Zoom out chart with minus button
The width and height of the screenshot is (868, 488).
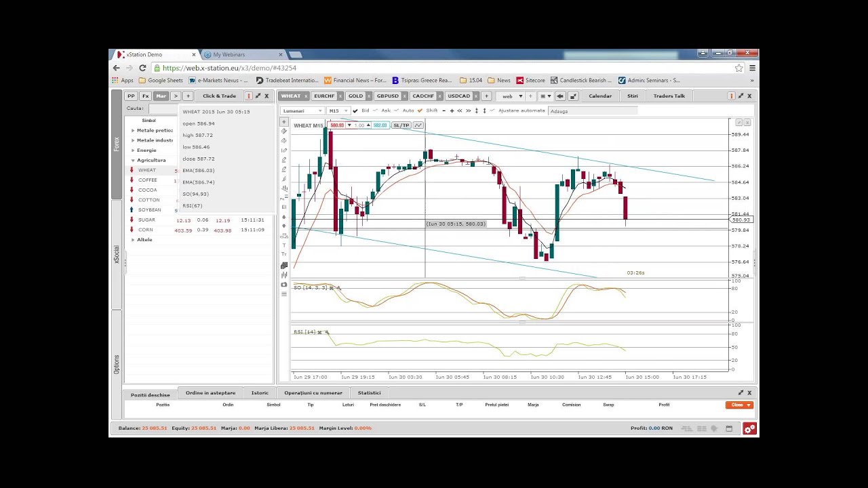443,110
